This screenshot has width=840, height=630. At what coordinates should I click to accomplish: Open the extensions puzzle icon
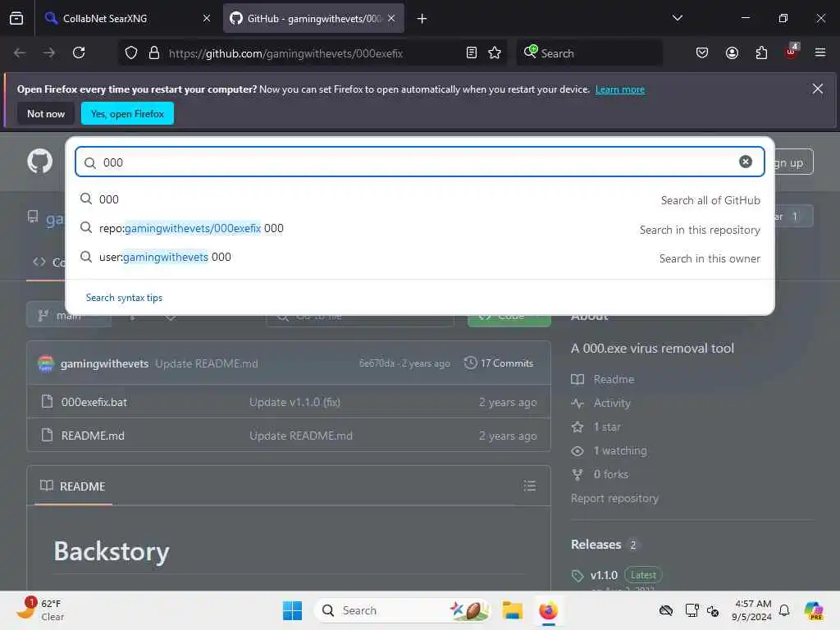tap(761, 52)
